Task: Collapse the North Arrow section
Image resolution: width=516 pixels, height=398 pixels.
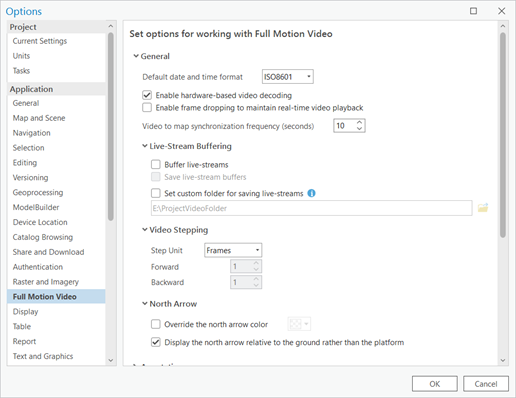Action: [x=144, y=304]
